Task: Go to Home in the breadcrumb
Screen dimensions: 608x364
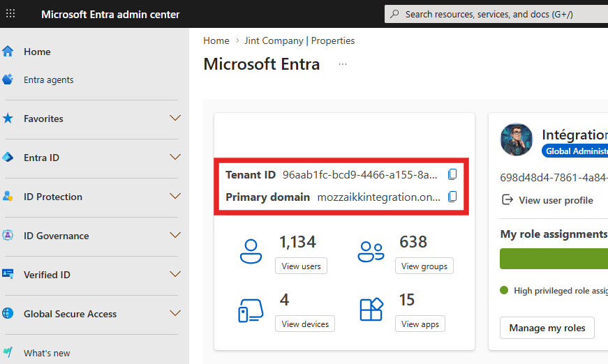Action: coord(216,40)
